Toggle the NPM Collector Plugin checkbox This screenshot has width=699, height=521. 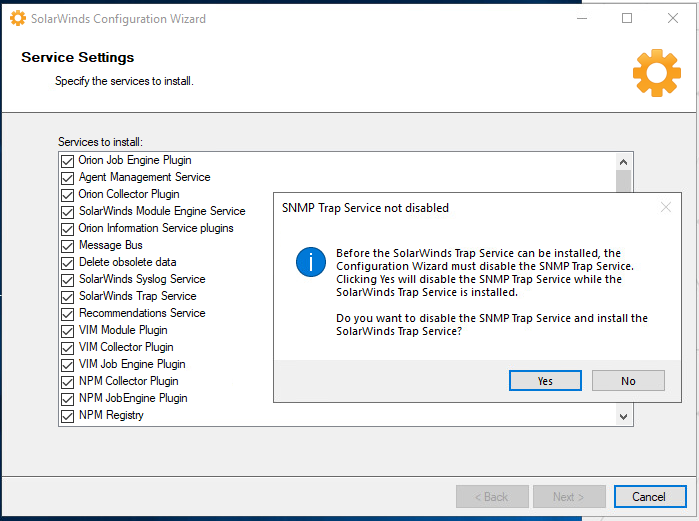(x=67, y=382)
